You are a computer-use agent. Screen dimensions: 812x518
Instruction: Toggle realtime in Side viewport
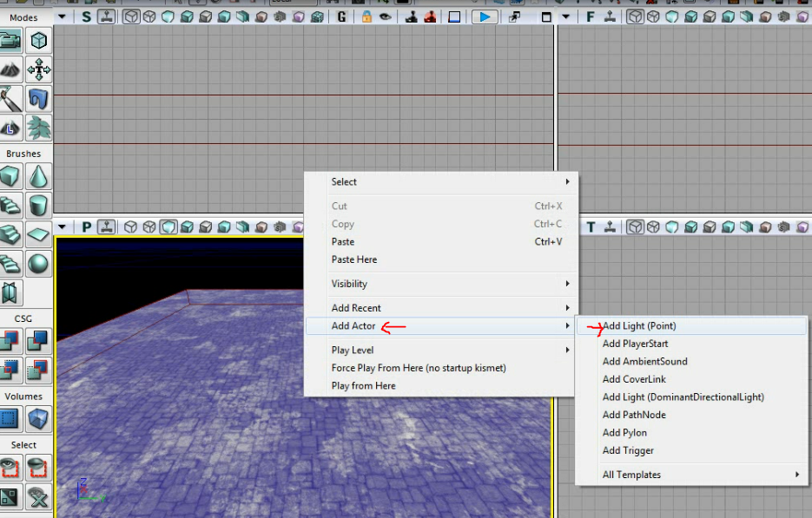pos(106,17)
